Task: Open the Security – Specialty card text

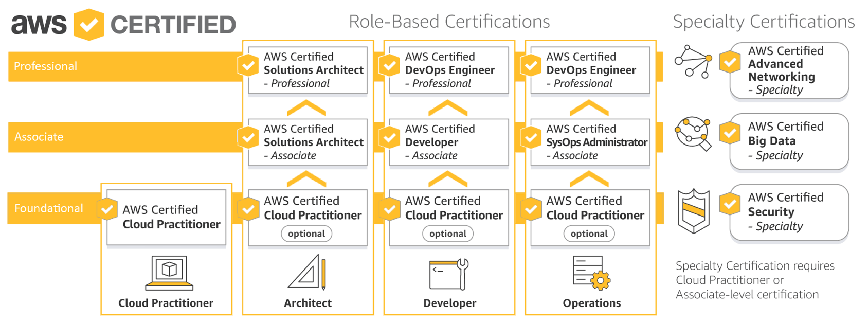Action: pyautogui.click(x=786, y=212)
